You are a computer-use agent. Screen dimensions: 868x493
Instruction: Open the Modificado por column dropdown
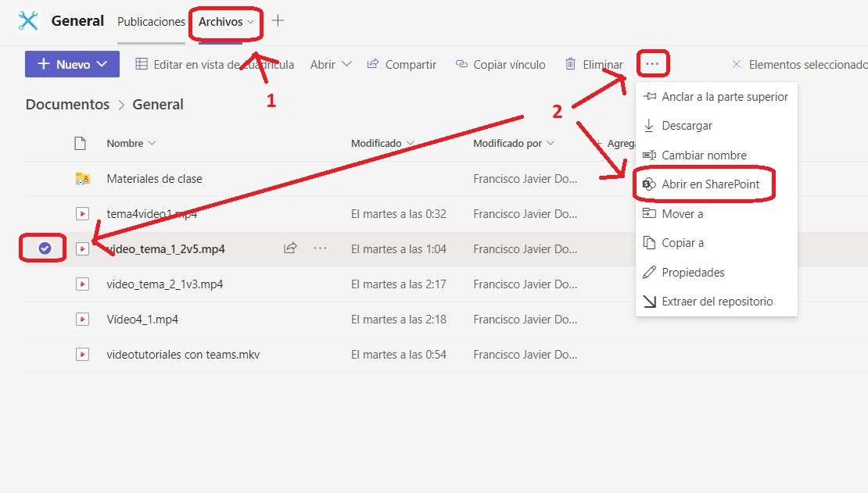pos(551,143)
